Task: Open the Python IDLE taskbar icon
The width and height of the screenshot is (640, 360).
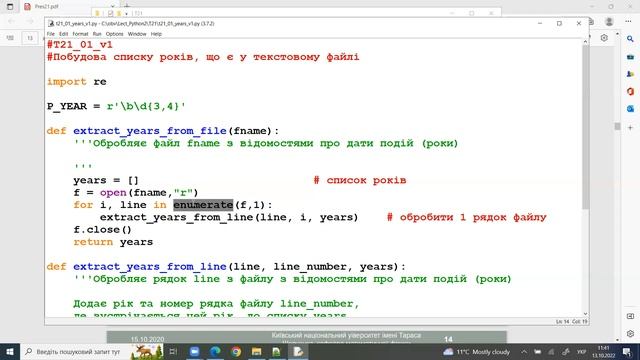Action: click(x=298, y=351)
